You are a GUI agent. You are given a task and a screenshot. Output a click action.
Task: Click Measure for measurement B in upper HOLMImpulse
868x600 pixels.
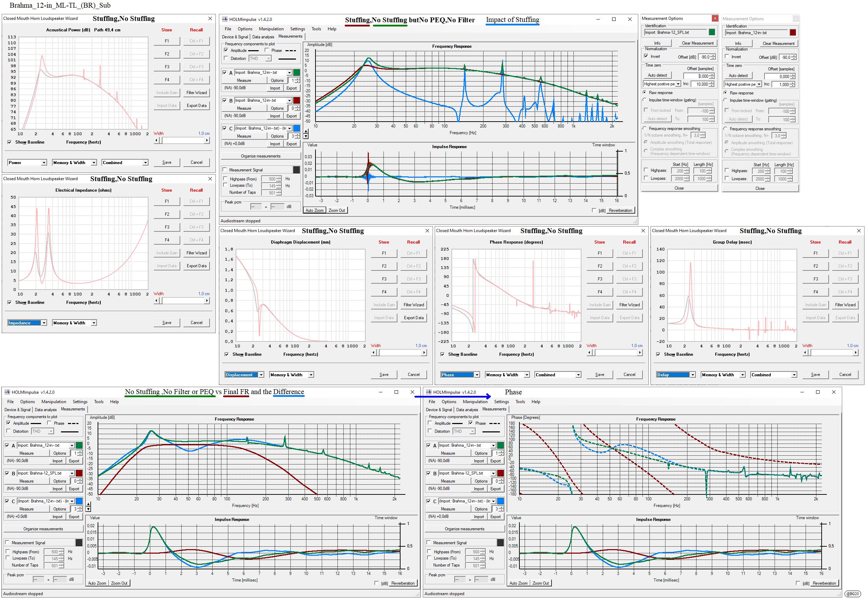244,108
